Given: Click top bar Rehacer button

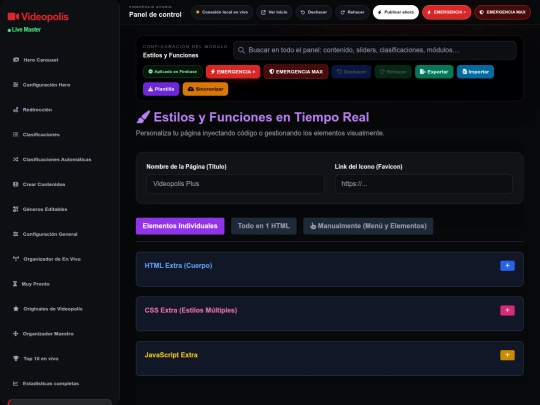Looking at the screenshot, I should tap(352, 12).
